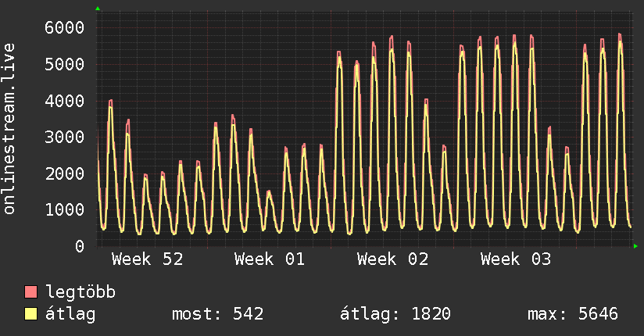Click the 5000 y-axis label

[65, 65]
